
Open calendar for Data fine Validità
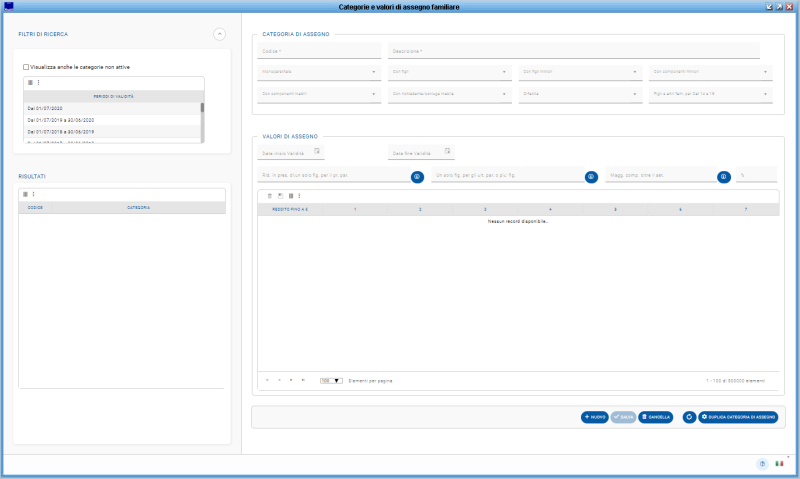pyautogui.click(x=446, y=152)
